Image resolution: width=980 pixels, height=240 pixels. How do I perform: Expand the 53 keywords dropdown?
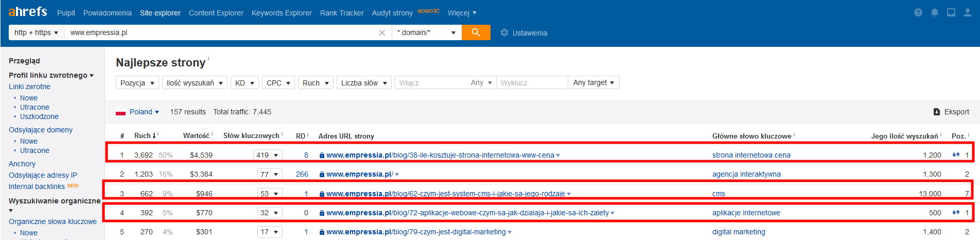pos(270,194)
